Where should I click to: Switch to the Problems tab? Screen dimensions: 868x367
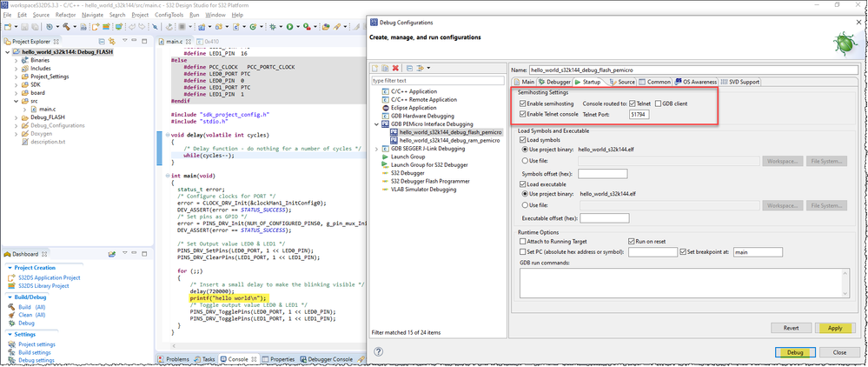coord(173,359)
